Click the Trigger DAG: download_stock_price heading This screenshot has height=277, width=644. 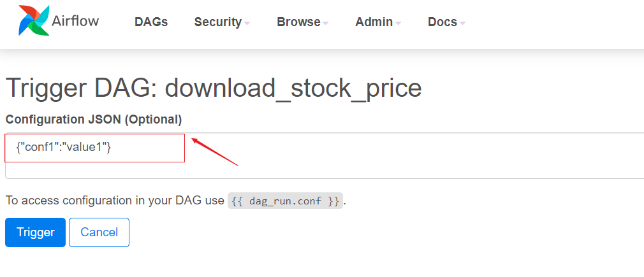[x=214, y=88]
